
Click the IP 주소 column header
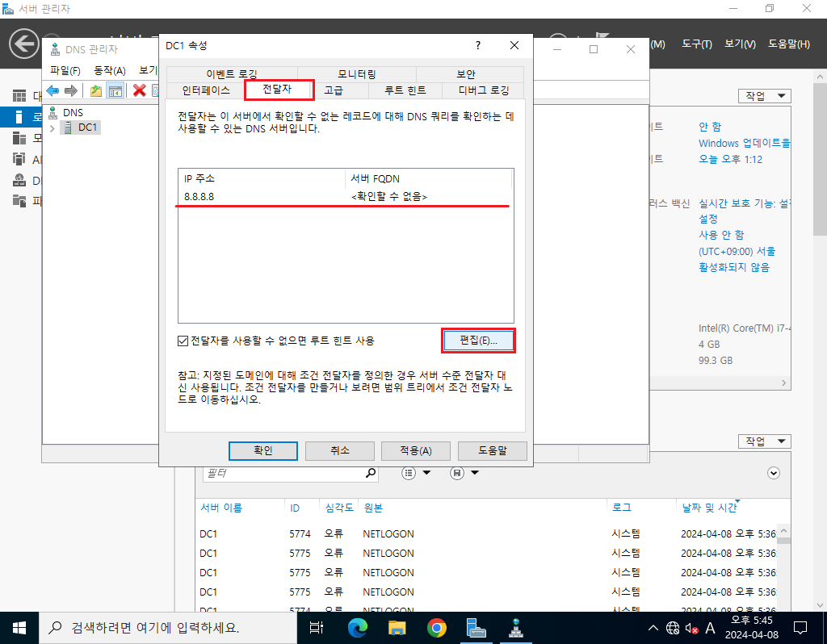coord(262,178)
